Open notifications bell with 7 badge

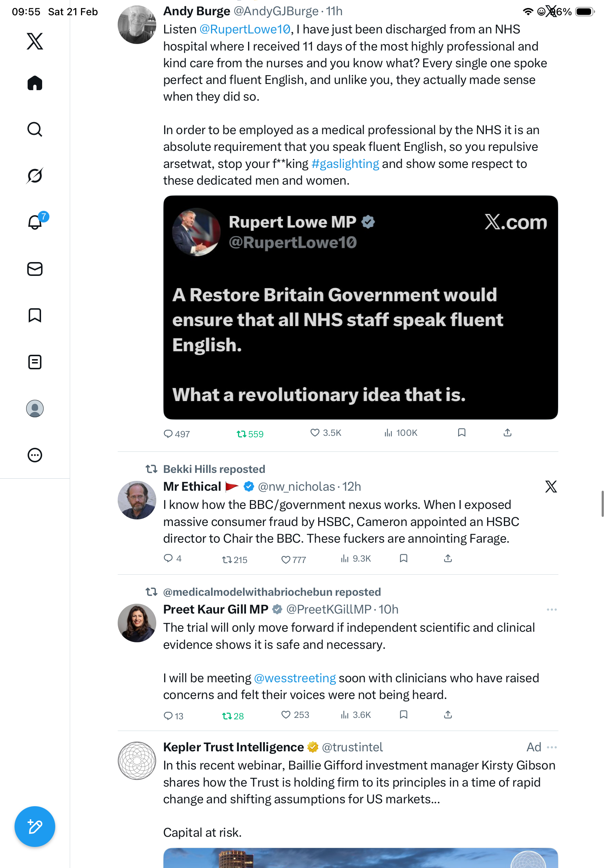35,222
